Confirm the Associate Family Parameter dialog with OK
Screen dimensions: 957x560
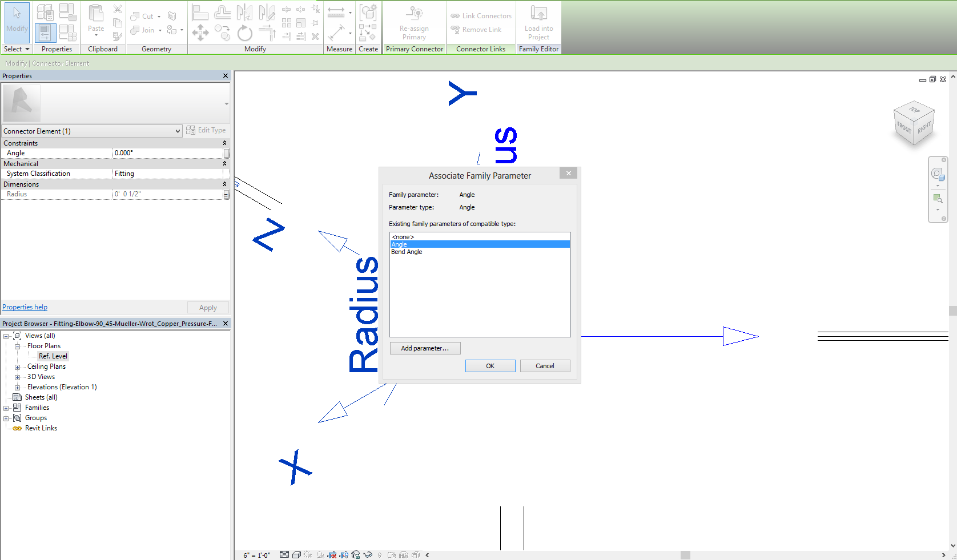pos(490,366)
